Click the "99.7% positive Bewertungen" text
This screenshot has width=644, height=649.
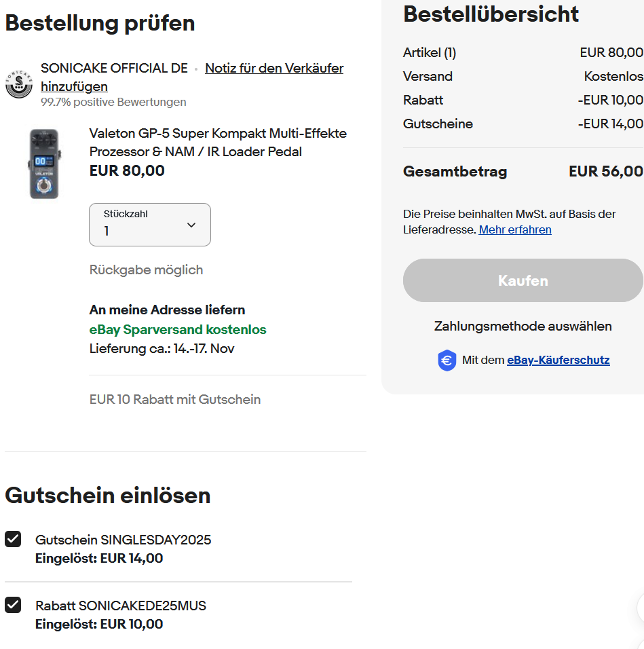113,103
